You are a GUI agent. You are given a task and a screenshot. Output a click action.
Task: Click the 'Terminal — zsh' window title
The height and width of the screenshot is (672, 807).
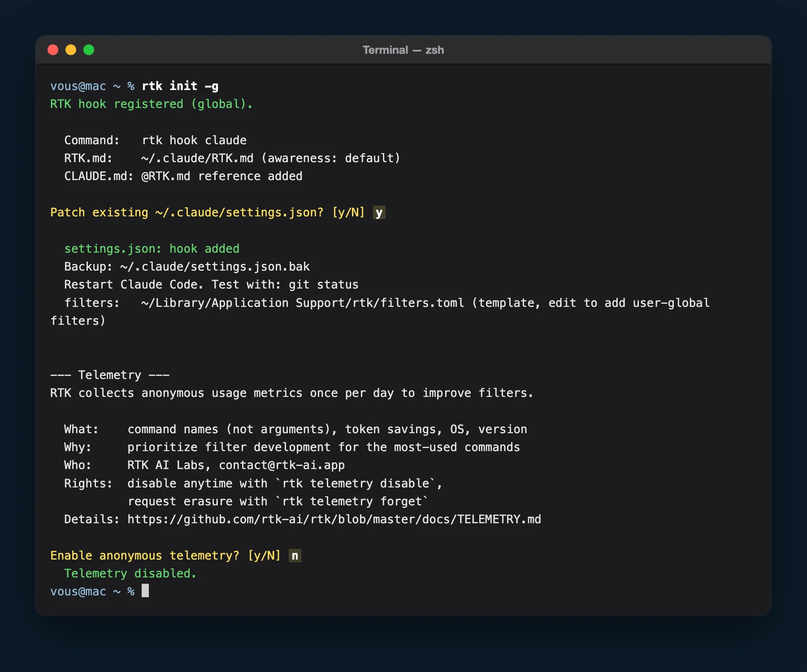pos(403,50)
